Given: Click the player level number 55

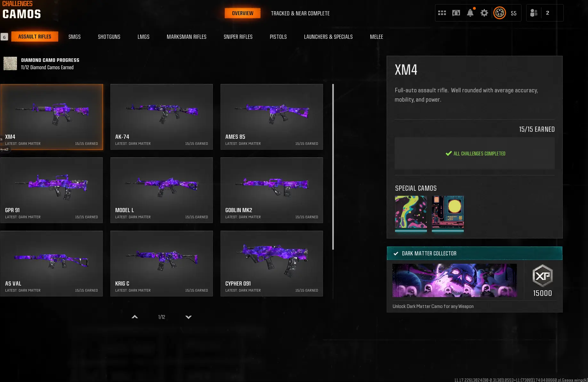Looking at the screenshot, I should pyautogui.click(x=514, y=13).
